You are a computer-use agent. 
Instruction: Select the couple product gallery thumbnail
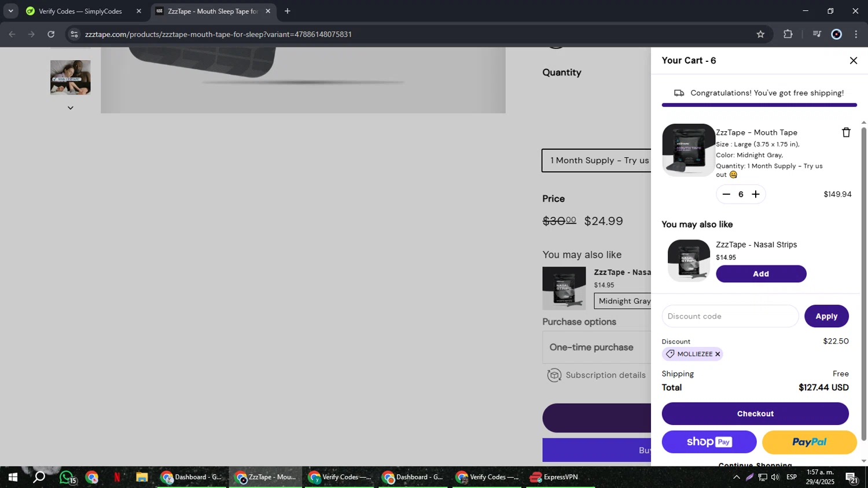pos(71,77)
